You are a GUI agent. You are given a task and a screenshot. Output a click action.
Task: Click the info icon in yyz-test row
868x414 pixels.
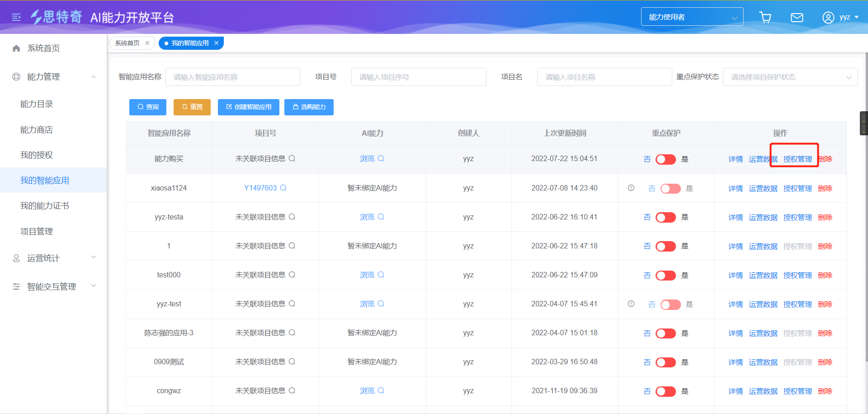(x=631, y=304)
